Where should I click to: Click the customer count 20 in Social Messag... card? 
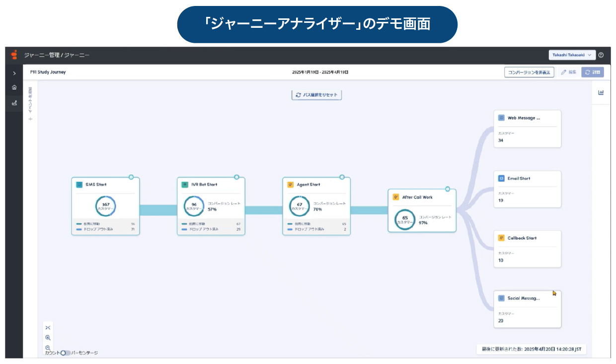(501, 321)
